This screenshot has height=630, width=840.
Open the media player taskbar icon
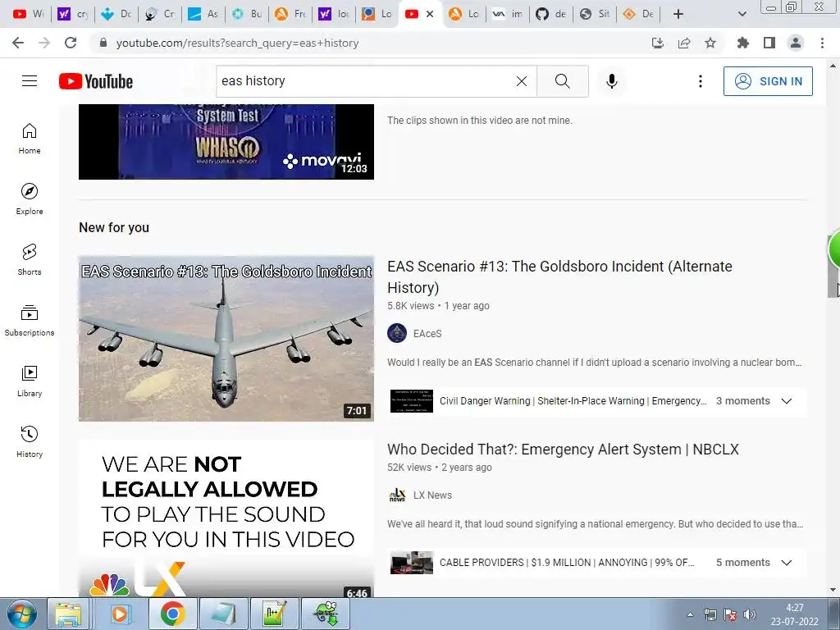tap(120, 614)
